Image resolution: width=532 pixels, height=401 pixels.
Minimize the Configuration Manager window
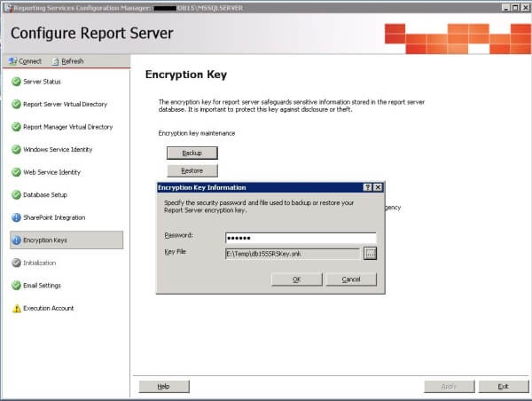pos(506,7)
